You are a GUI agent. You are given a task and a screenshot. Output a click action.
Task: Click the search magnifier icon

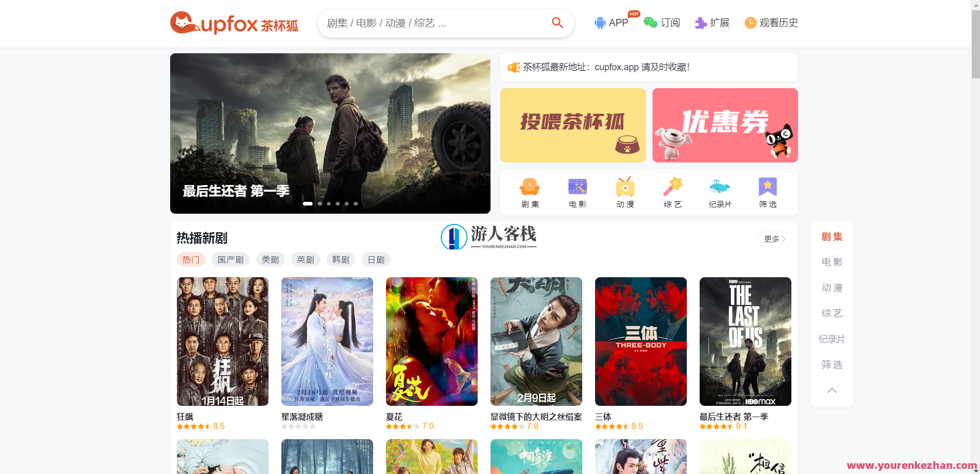[557, 23]
